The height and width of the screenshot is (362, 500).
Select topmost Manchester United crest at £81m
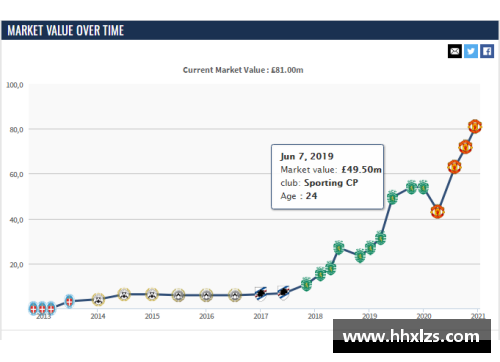(475, 126)
